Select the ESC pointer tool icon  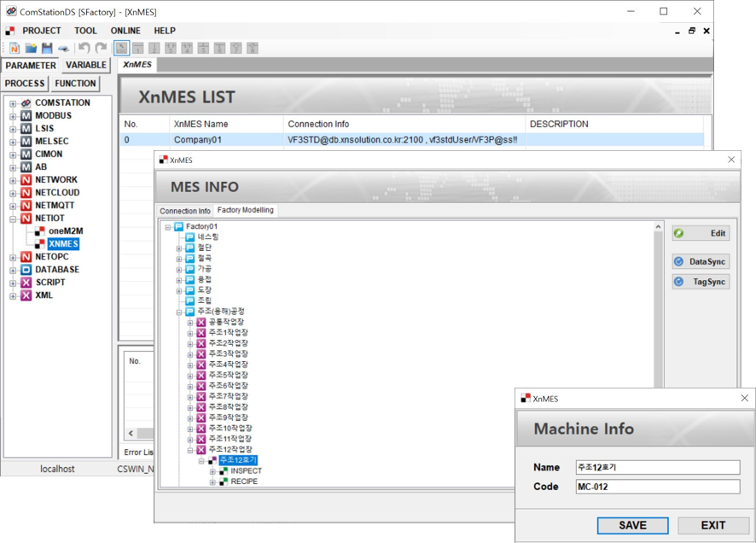(x=122, y=49)
